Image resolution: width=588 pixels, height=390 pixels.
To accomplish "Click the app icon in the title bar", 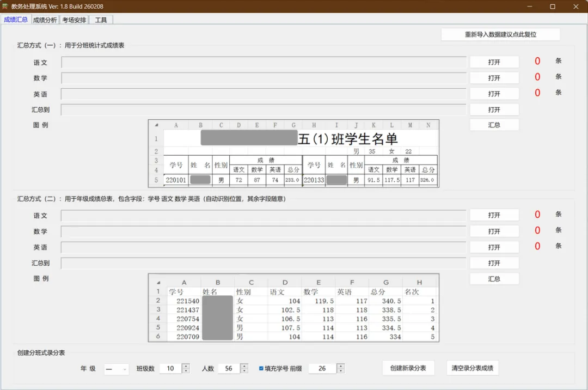I will point(5,7).
